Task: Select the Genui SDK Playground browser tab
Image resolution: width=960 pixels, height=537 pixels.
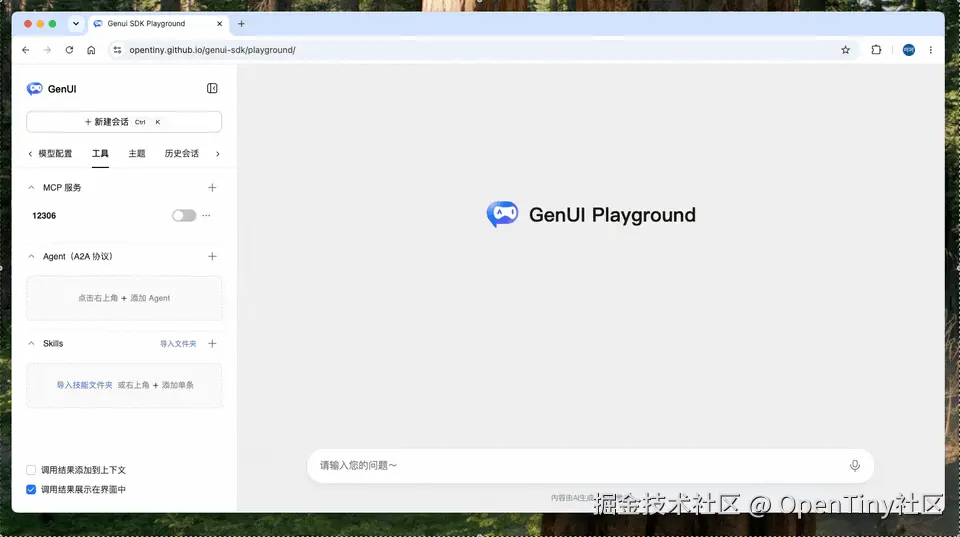Action: [x=158, y=24]
